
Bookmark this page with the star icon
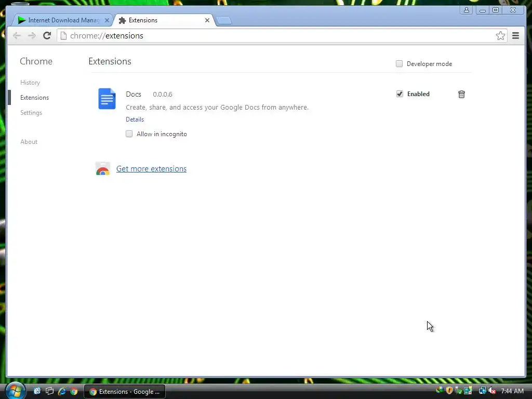point(500,36)
